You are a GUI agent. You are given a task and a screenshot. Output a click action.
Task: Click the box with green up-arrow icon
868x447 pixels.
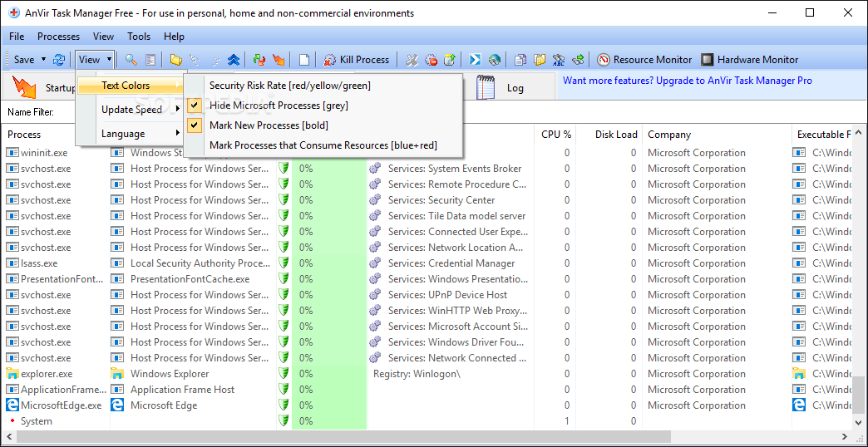pos(450,60)
